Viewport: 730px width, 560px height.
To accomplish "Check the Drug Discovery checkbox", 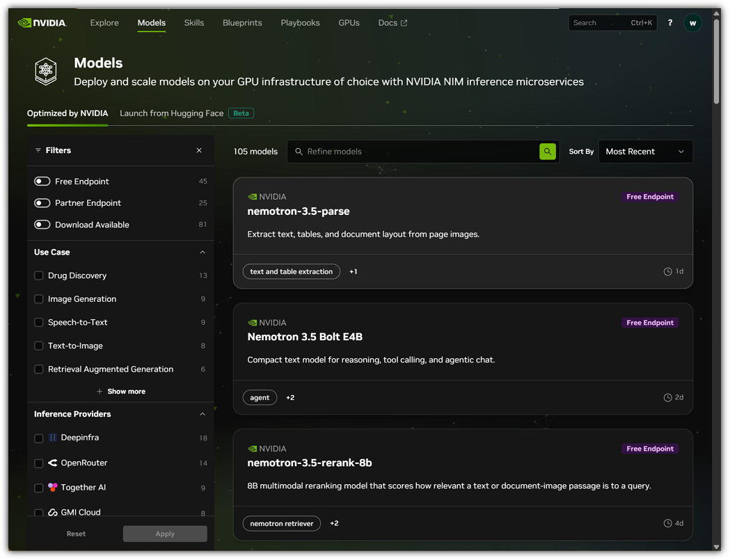I will [39, 275].
